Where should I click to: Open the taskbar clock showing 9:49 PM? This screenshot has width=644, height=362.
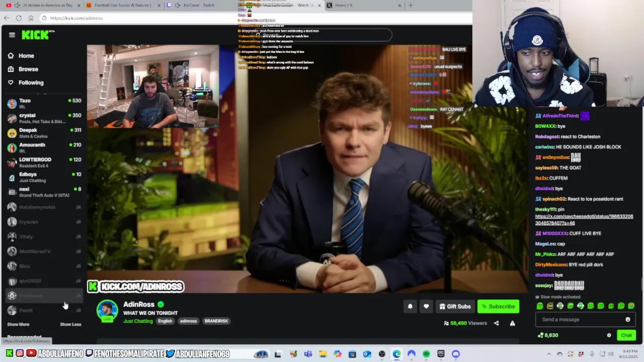point(628,354)
